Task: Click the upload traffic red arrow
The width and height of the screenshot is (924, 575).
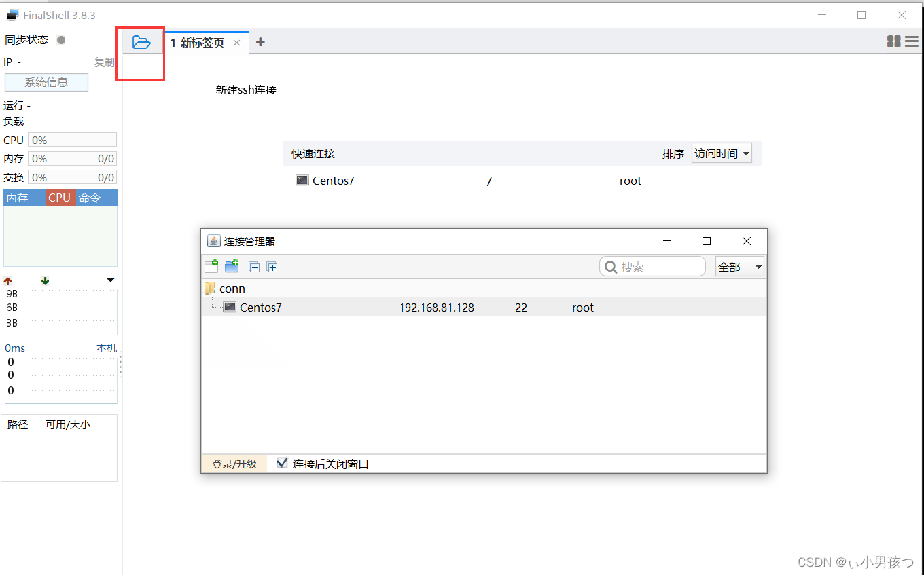Action: [x=8, y=281]
